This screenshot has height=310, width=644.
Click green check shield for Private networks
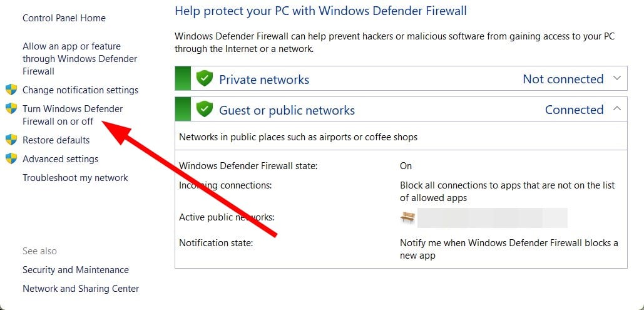(x=205, y=79)
